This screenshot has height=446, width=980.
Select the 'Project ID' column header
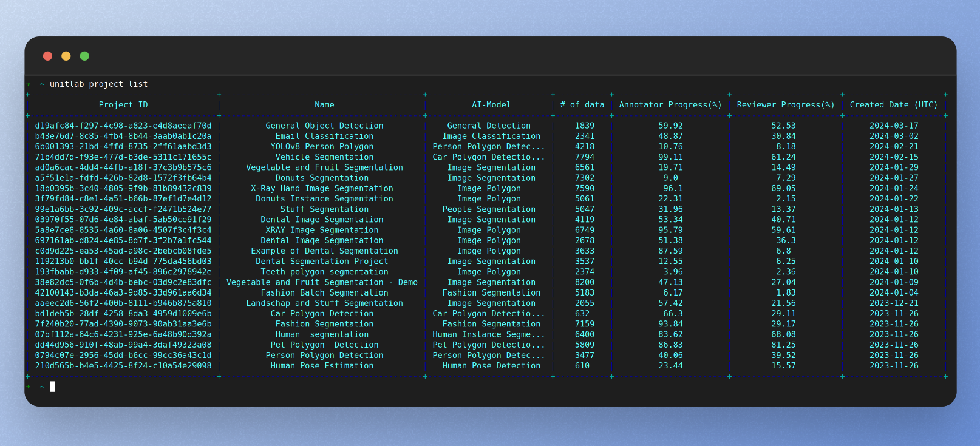123,105
